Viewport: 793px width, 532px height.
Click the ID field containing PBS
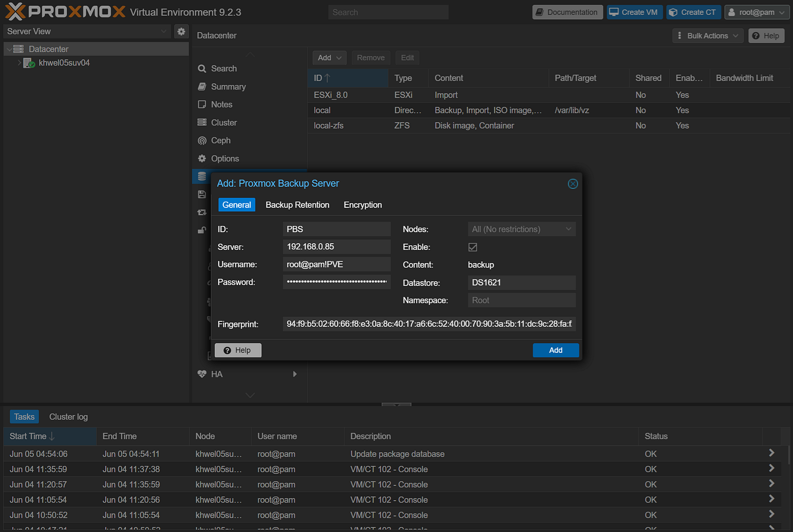pyautogui.click(x=336, y=229)
